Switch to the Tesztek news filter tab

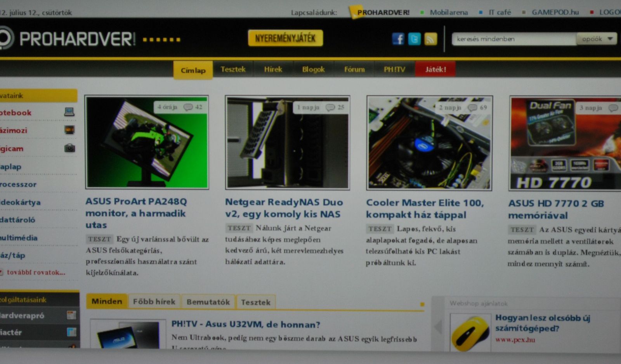pos(255,302)
